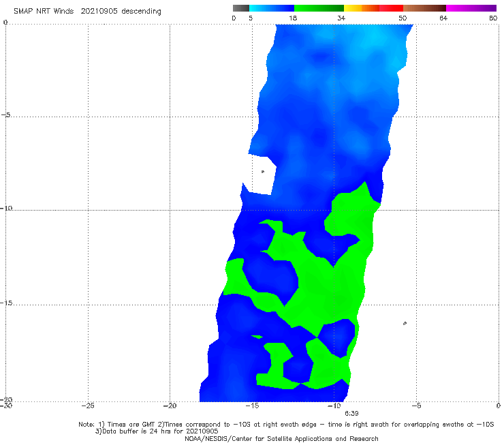This screenshot has height=443, width=504.
Task: Click the swath time label "6:39"
Action: [x=351, y=414]
